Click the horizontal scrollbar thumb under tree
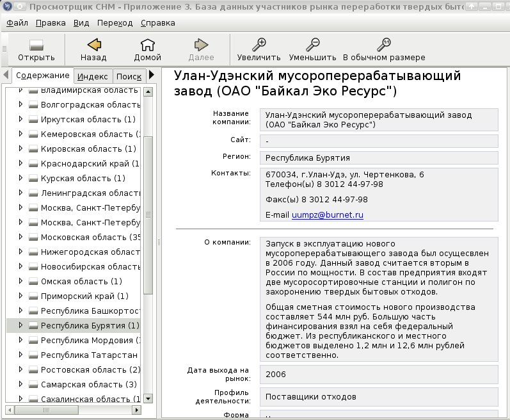 (x=47, y=410)
